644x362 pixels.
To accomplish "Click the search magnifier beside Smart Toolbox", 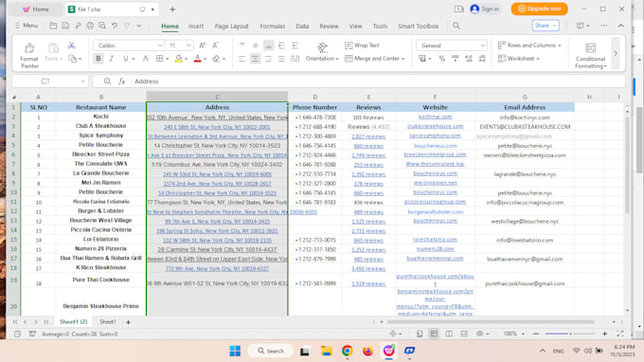I will 456,26.
